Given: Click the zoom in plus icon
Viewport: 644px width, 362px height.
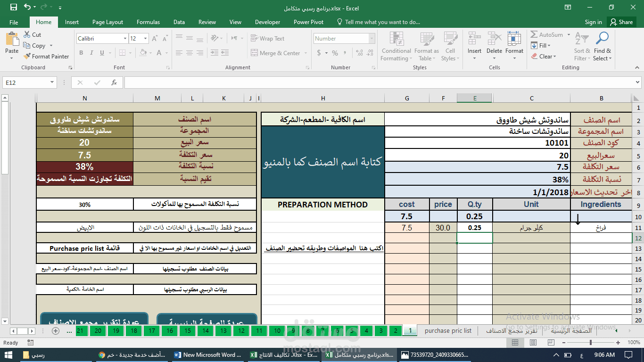Looking at the screenshot, I should point(618,343).
